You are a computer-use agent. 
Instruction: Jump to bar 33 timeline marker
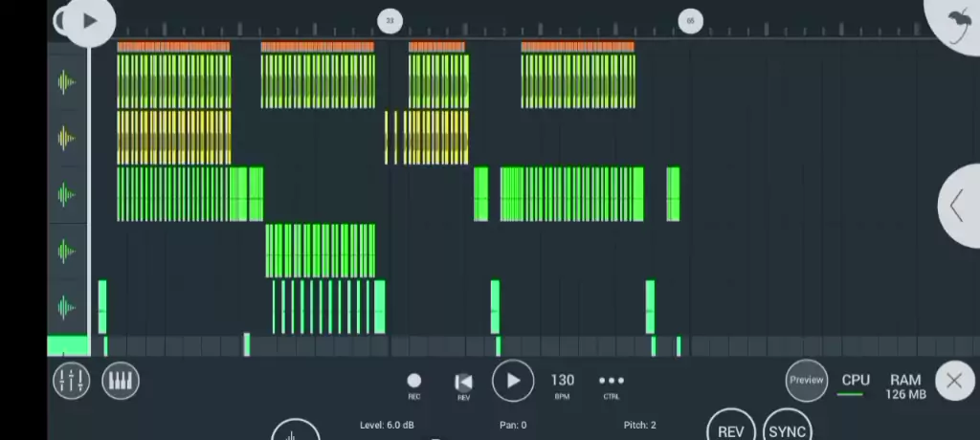pos(390,20)
